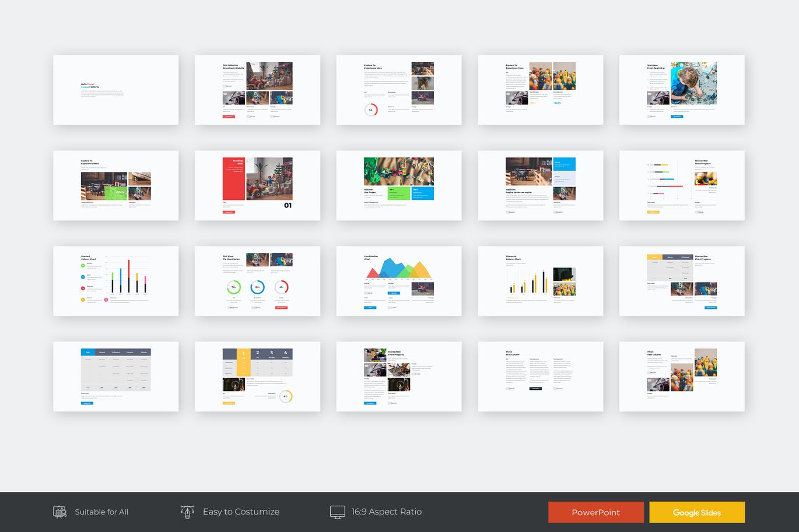The width and height of the screenshot is (799, 532).
Task: Open the Combination Chart slide with colored peaks
Action: point(398,281)
